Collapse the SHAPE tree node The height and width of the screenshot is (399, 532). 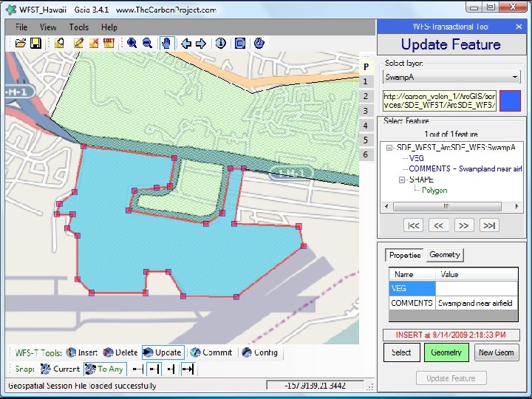click(402, 180)
